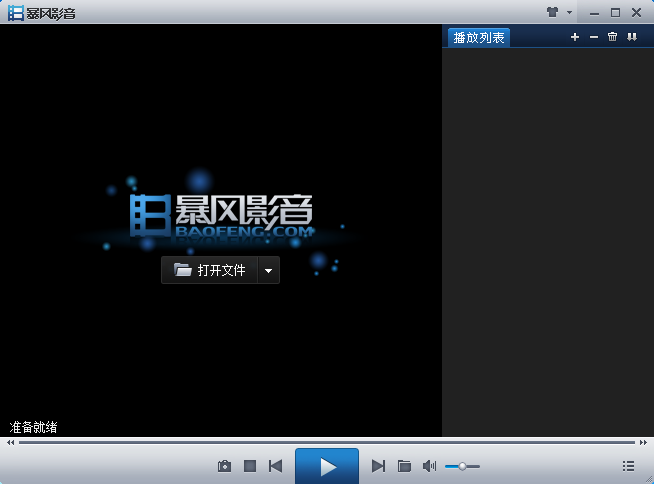The width and height of the screenshot is (654, 484).
Task: Select the 播放列表 tab
Action: coord(479,38)
